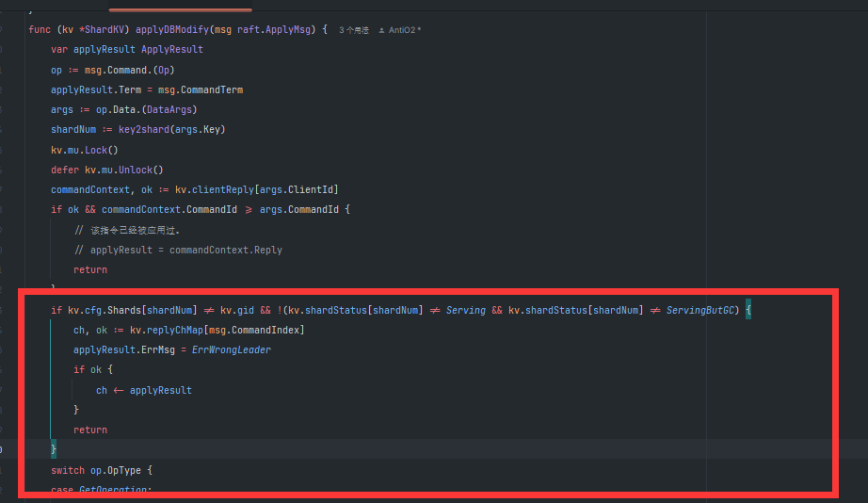Image resolution: width=868 pixels, height=503 pixels.
Task: Click the highlighted closing brace above switch
Action: [54, 449]
